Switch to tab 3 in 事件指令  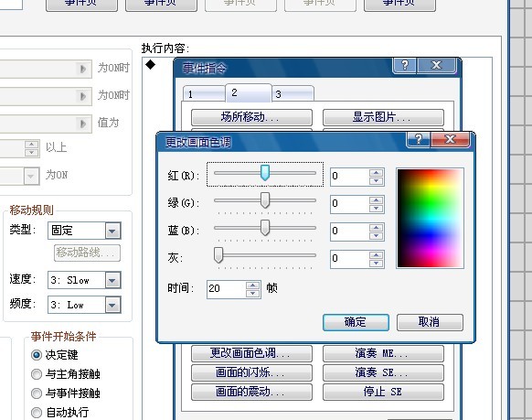(x=293, y=94)
